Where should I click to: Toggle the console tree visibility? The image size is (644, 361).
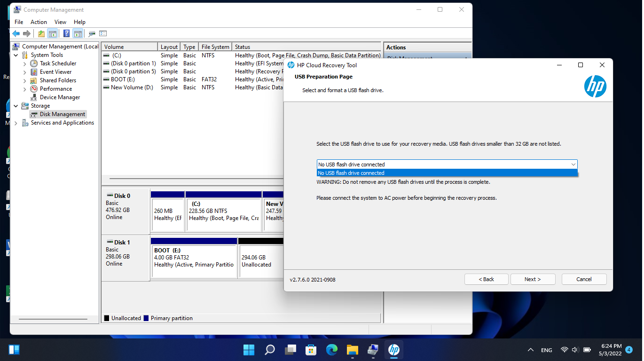53,33
